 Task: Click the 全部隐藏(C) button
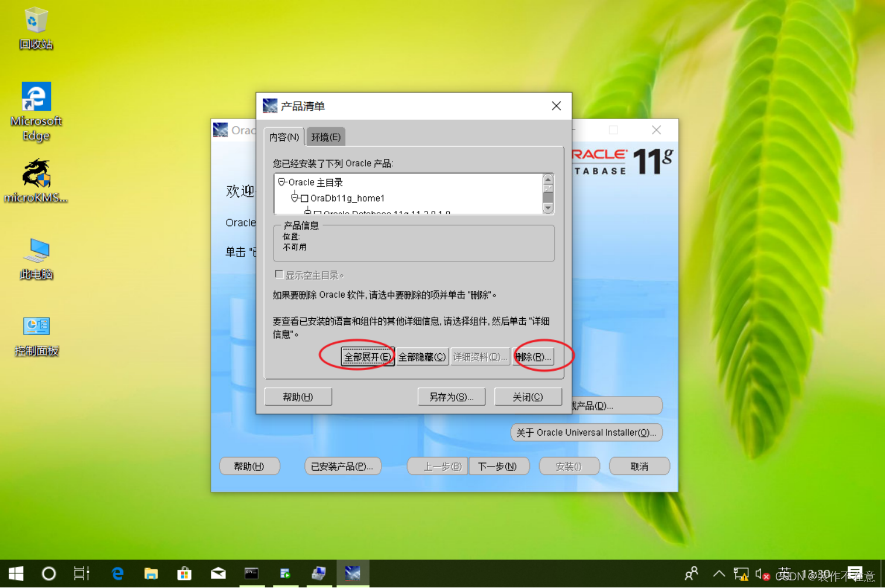(422, 357)
